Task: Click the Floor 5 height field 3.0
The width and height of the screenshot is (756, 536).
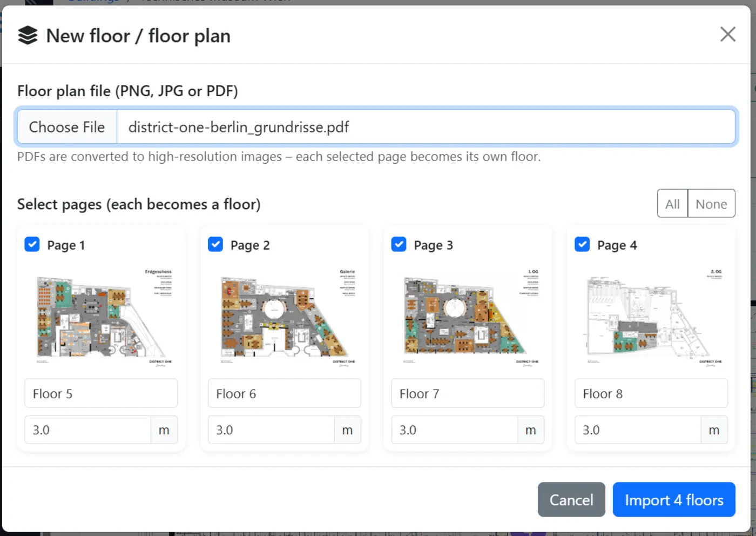Action: tap(88, 430)
